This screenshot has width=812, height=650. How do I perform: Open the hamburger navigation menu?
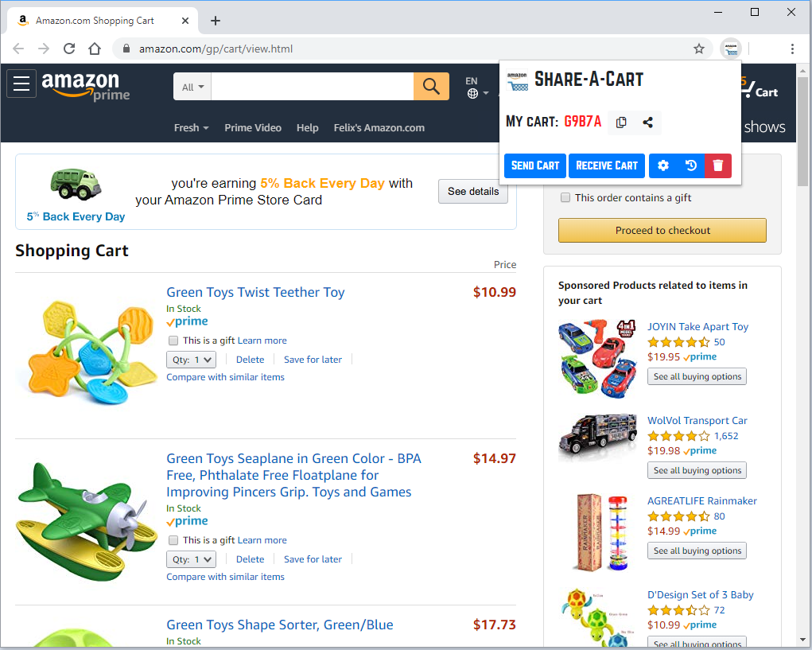(x=21, y=83)
